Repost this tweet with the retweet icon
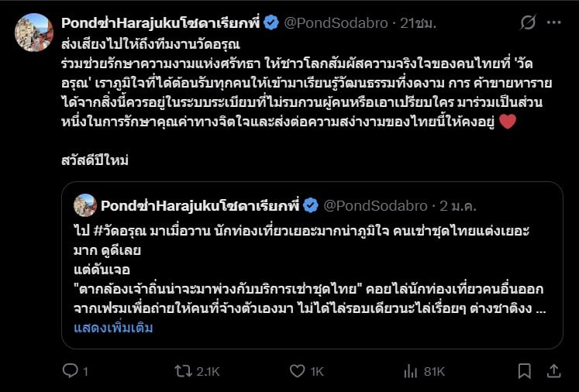This screenshot has height=392, width=579. pyautogui.click(x=183, y=372)
